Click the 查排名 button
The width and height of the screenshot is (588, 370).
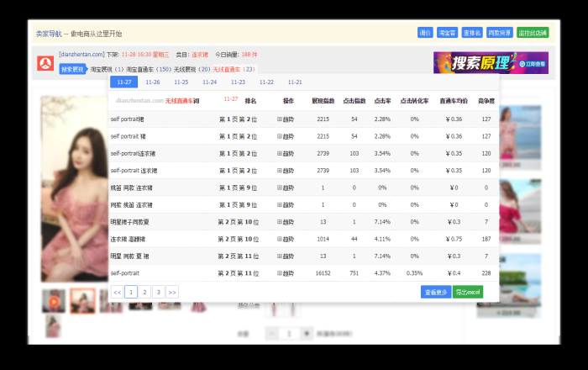472,33
